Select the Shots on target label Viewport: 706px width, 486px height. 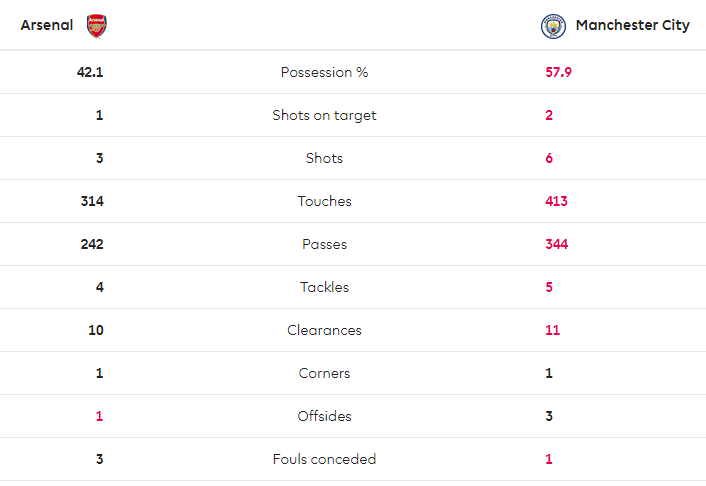click(324, 116)
